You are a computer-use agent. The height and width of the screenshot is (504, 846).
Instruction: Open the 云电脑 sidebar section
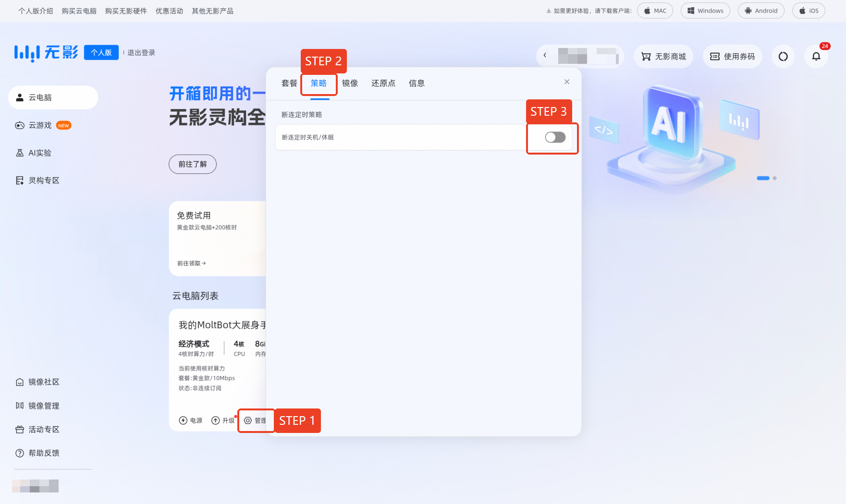click(53, 97)
